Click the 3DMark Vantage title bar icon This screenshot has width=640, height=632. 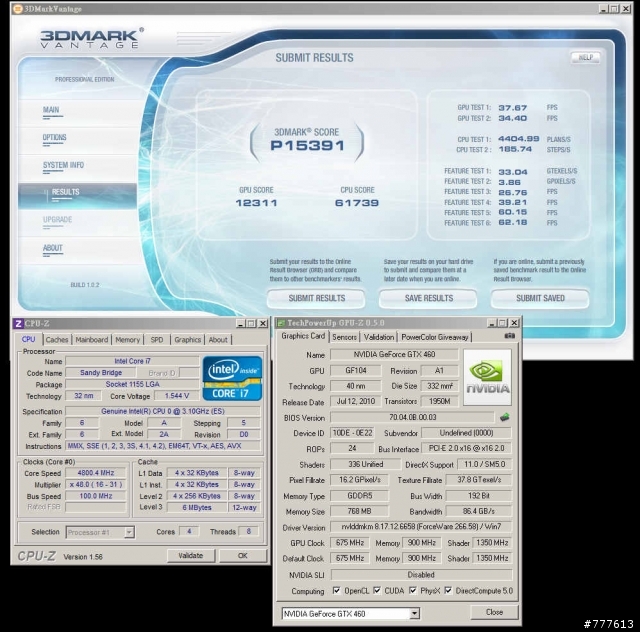click(x=17, y=9)
